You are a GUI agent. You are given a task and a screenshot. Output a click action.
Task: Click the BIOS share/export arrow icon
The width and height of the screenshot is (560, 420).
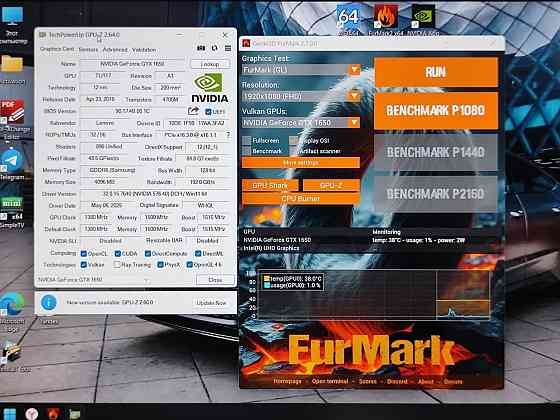point(193,111)
